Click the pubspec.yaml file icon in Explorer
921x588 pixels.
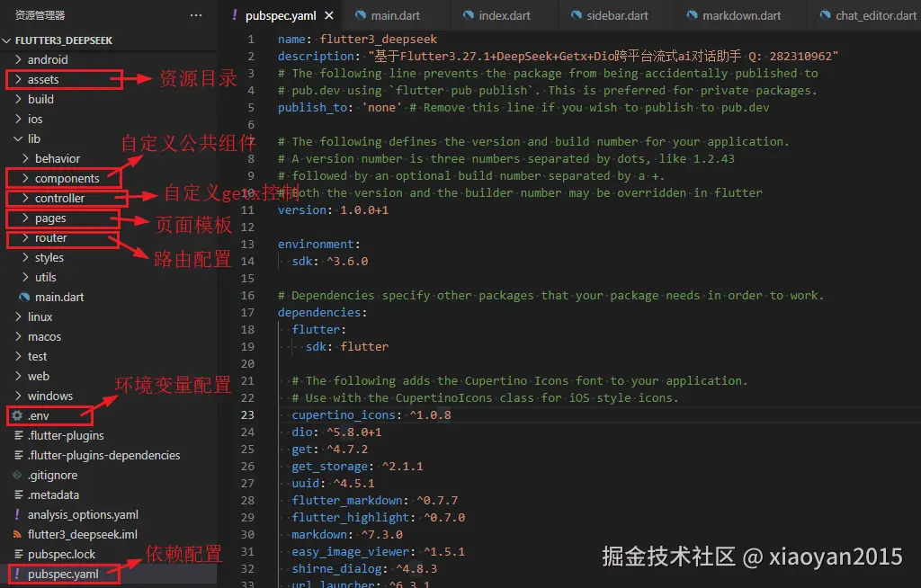[20, 574]
